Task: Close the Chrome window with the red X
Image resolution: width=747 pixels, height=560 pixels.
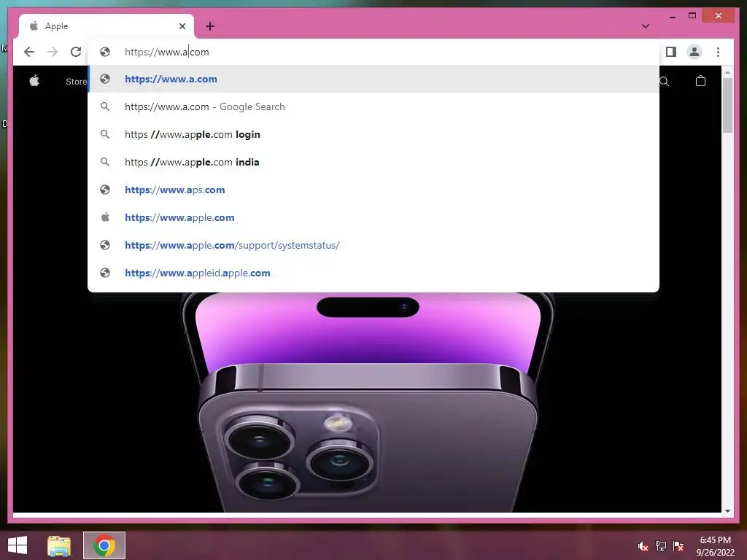Action: point(719,16)
